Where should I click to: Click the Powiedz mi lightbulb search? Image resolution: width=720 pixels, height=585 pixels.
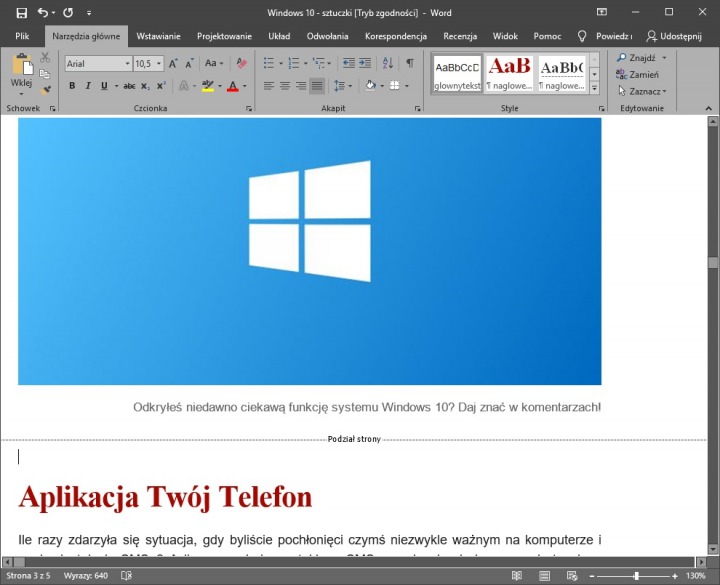[x=605, y=36]
